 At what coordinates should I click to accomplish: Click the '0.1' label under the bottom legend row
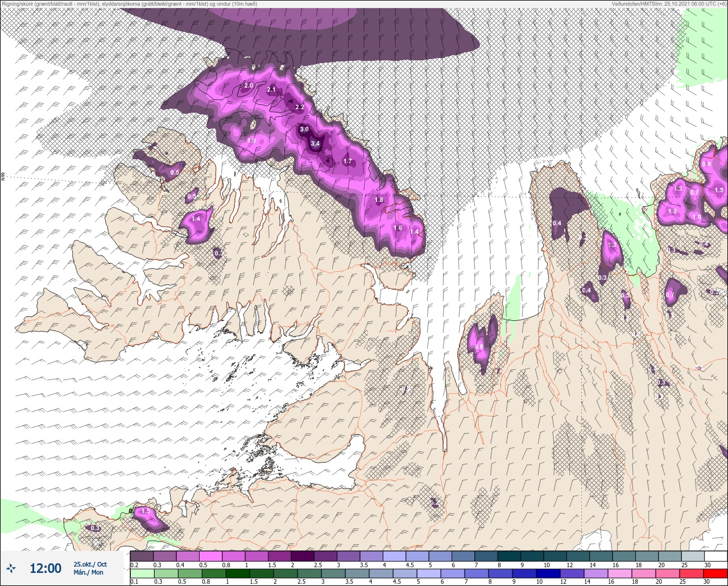(x=134, y=581)
